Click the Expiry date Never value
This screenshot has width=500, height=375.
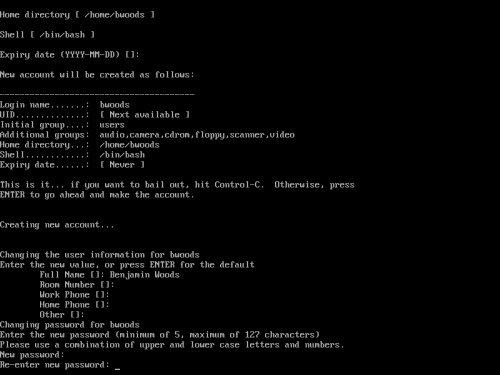tap(122, 165)
